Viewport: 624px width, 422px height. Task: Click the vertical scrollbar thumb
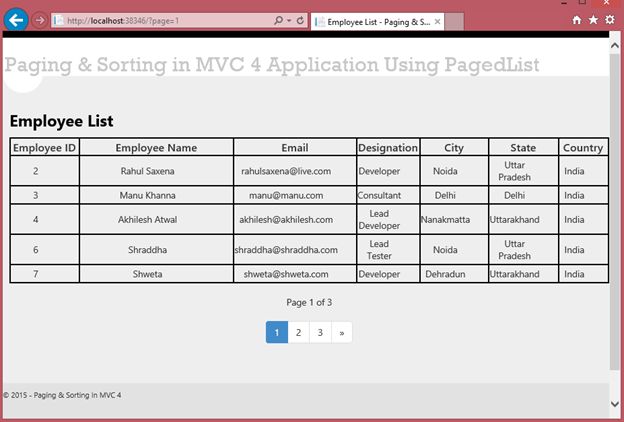click(x=615, y=211)
